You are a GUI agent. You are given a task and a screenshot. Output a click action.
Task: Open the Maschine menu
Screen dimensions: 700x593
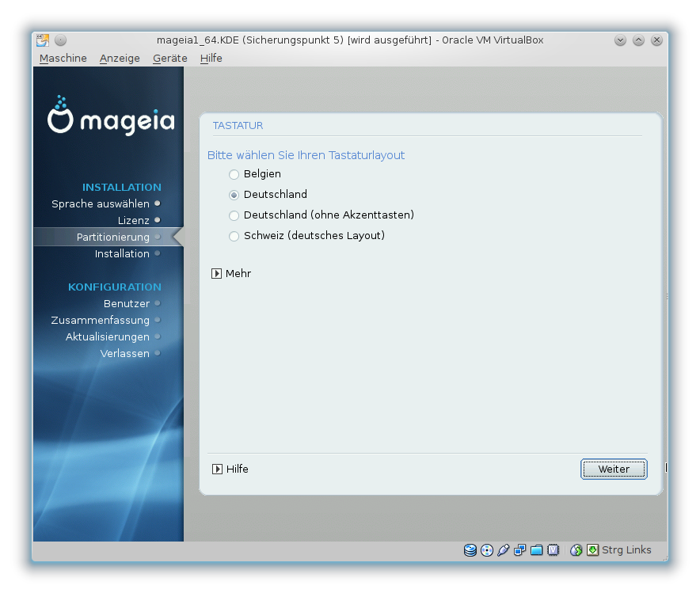click(x=63, y=59)
